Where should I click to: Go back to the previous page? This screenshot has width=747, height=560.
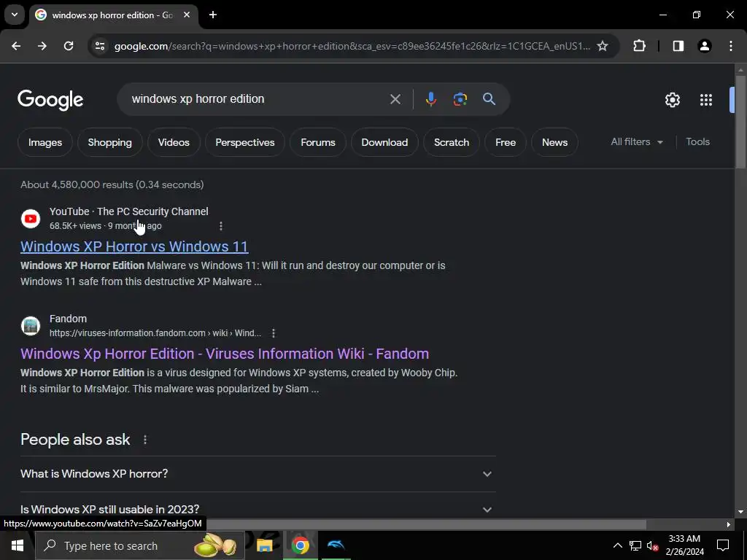pos(16,46)
